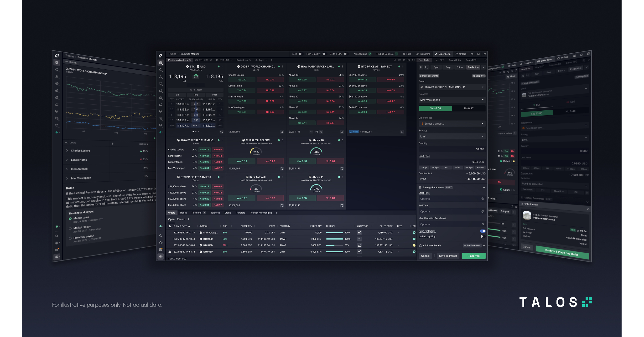Toggle the Unified Liquidity switch
This screenshot has height=337, width=644.
(x=483, y=237)
